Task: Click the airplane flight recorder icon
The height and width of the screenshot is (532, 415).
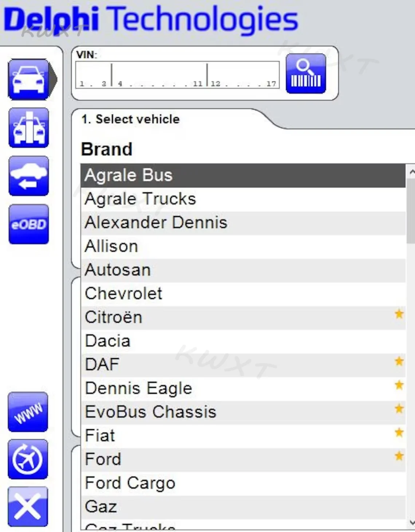Action: point(28,459)
